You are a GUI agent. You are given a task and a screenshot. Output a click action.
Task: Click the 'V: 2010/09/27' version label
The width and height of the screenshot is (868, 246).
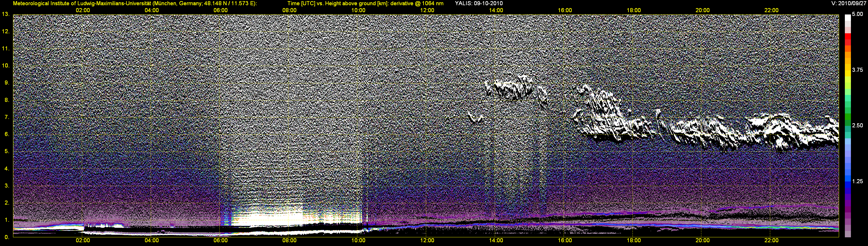[x=848, y=3]
